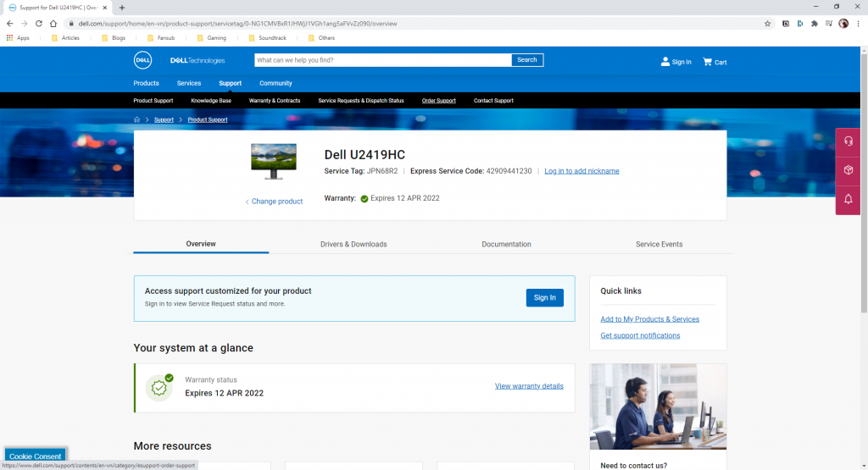Open Order Support link
The width and height of the screenshot is (868, 470).
439,101
